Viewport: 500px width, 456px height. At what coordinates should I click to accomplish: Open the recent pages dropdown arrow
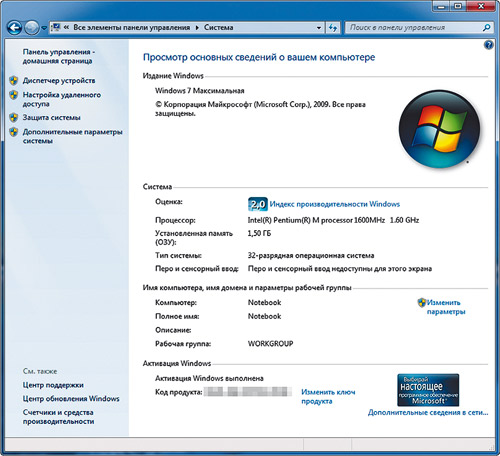[x=44, y=28]
